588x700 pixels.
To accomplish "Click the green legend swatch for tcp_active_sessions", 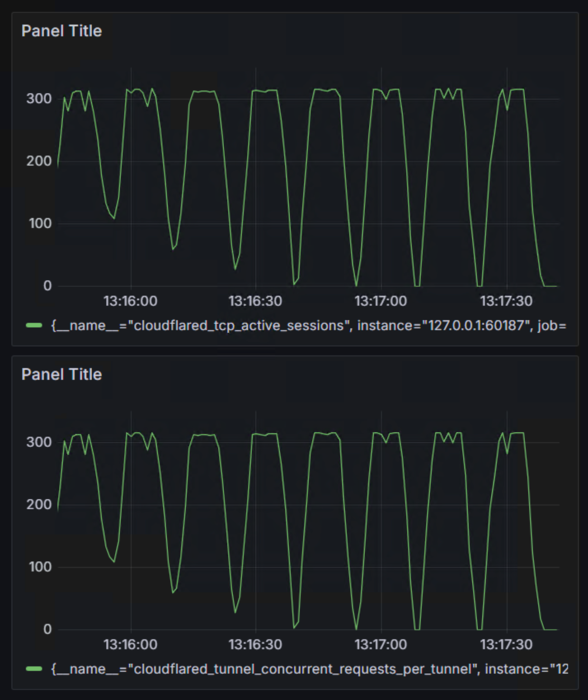I will 34,325.
